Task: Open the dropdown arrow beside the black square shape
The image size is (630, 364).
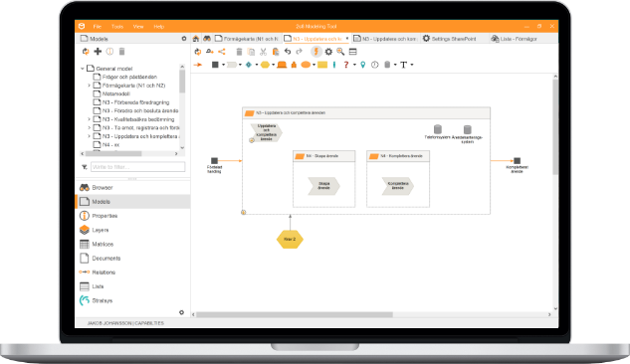Action: 223,65
